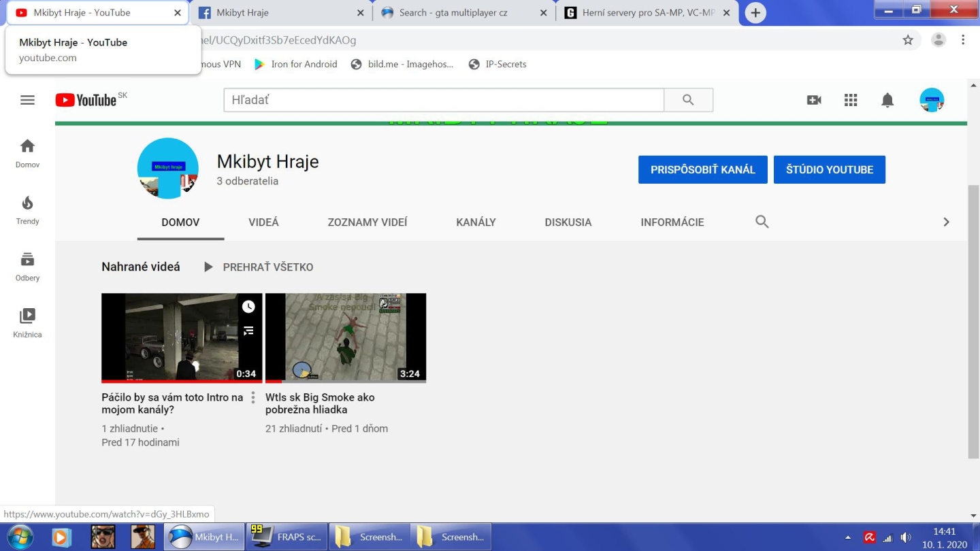
Task: Click the search magnifier button
Action: tap(688, 100)
